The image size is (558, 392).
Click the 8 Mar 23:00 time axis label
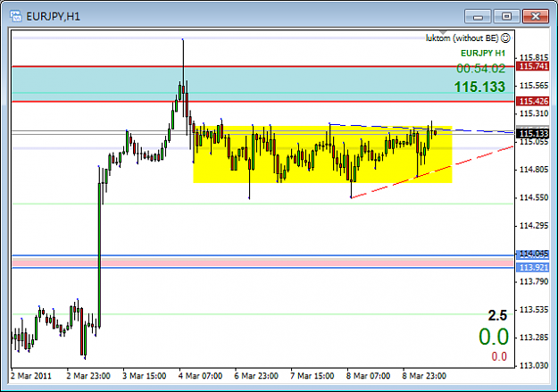(x=424, y=376)
